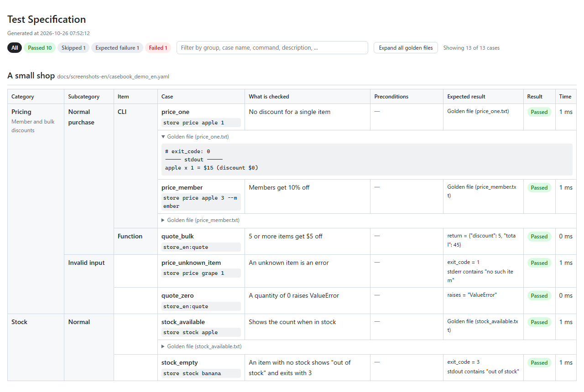Click the command 'store price grape 1'
Image resolution: width=584 pixels, height=392 pixels.
[x=201, y=273]
